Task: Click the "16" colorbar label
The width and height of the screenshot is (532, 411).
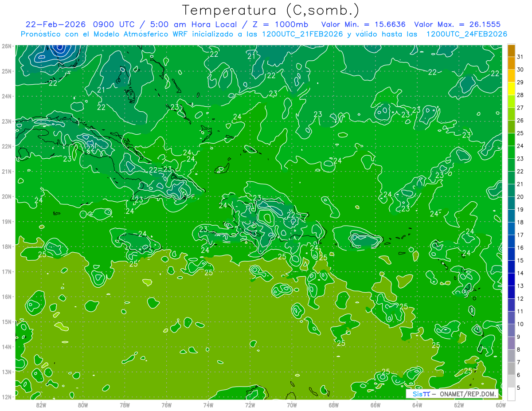Action: (520, 247)
